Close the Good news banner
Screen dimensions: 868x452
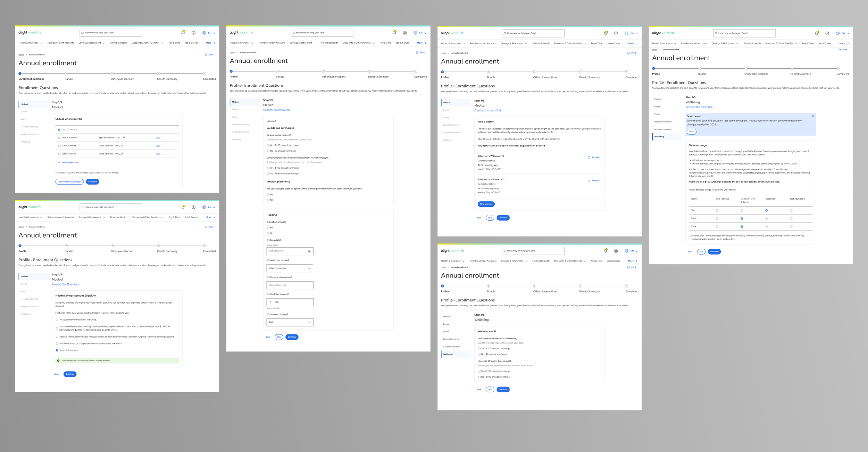[x=813, y=116]
